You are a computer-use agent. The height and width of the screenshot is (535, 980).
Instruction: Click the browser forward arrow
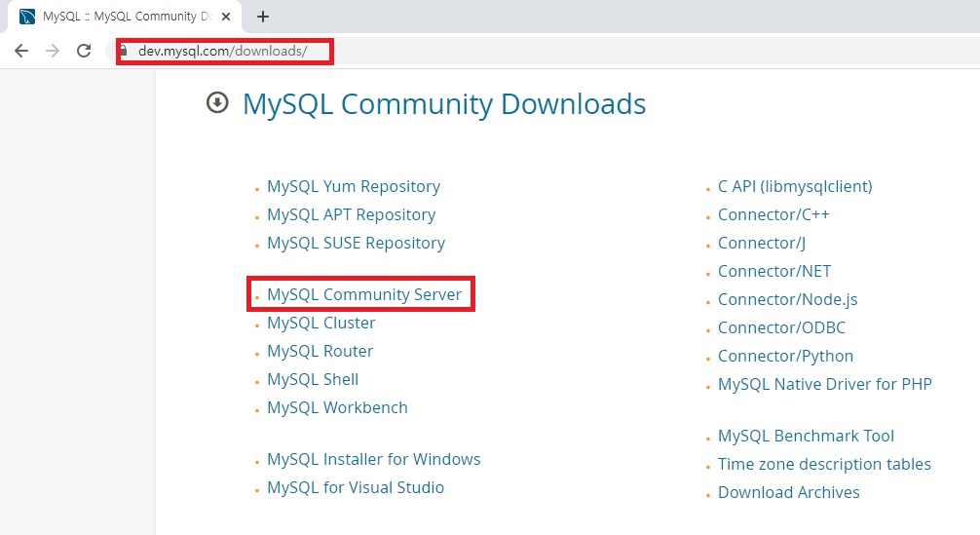tap(53, 51)
